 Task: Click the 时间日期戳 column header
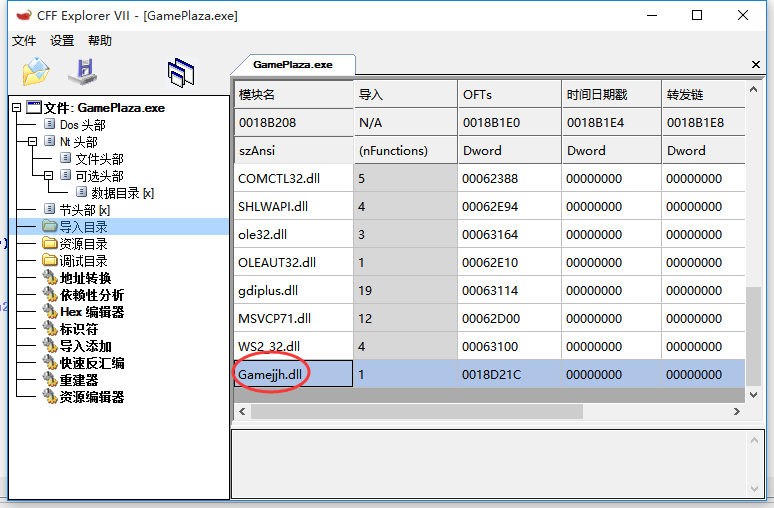coord(611,94)
